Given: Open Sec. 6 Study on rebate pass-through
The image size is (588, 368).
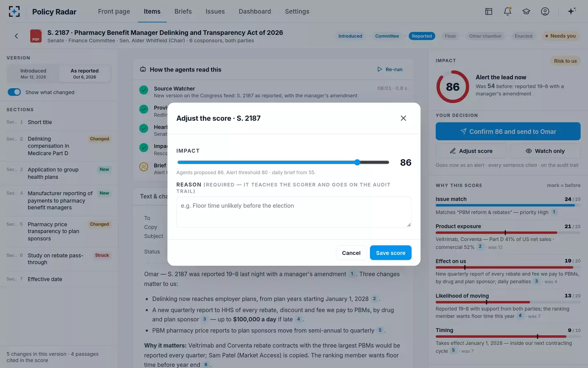Looking at the screenshot, I should coord(59,259).
